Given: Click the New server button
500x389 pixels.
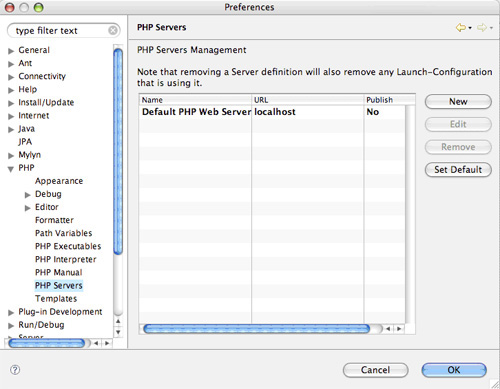Looking at the screenshot, I should tap(458, 102).
